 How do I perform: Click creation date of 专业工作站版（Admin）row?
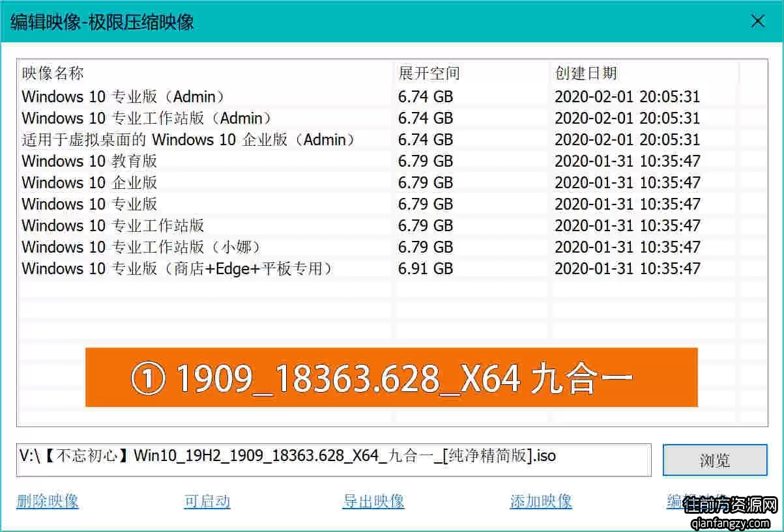(628, 118)
